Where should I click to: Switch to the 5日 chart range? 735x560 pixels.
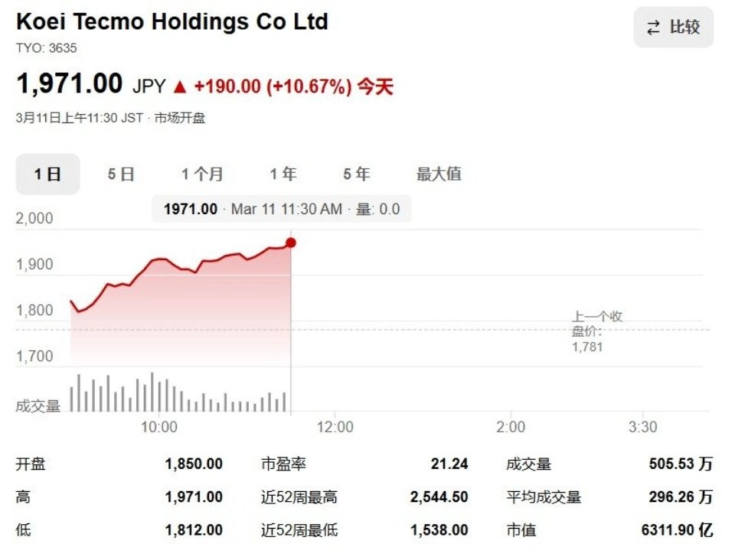(x=121, y=174)
